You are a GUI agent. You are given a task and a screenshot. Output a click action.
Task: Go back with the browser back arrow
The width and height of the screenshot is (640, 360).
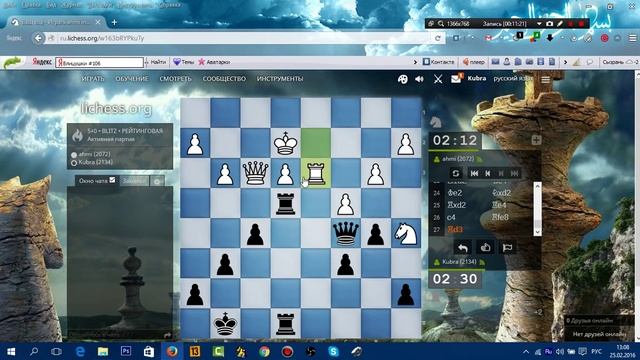coord(38,38)
